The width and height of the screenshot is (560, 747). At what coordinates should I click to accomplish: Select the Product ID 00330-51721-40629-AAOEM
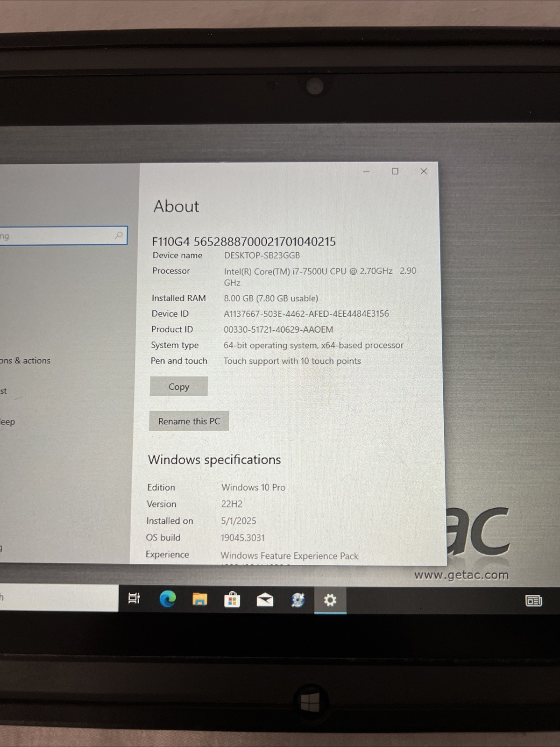[278, 329]
